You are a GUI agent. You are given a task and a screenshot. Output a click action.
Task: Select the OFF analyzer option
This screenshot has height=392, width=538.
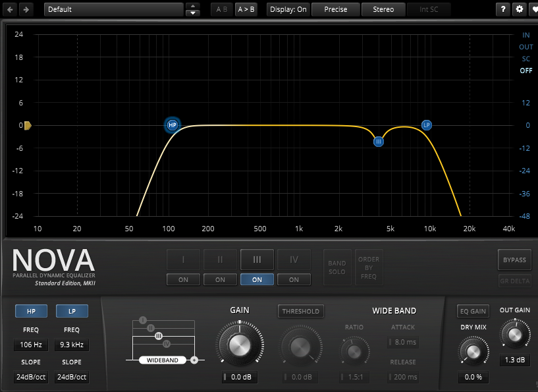click(x=525, y=70)
